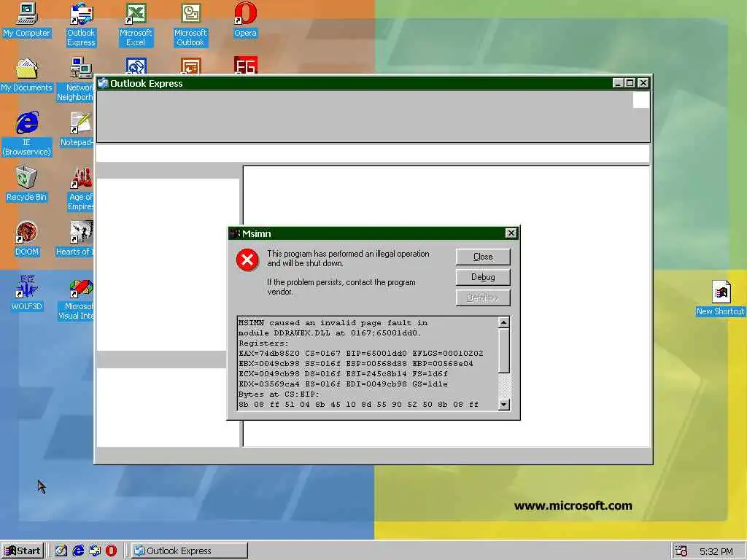Click the Task Scheduler system tray icon

click(681, 551)
